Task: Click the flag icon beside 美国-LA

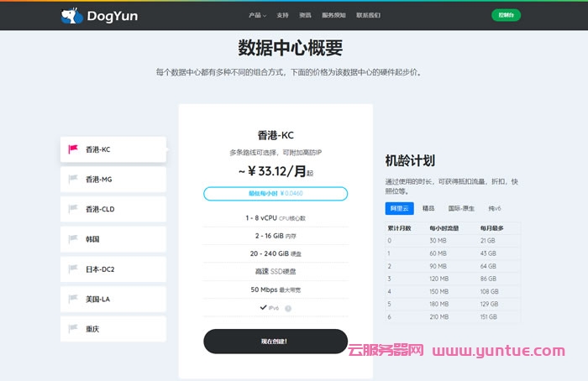Action: (73, 299)
